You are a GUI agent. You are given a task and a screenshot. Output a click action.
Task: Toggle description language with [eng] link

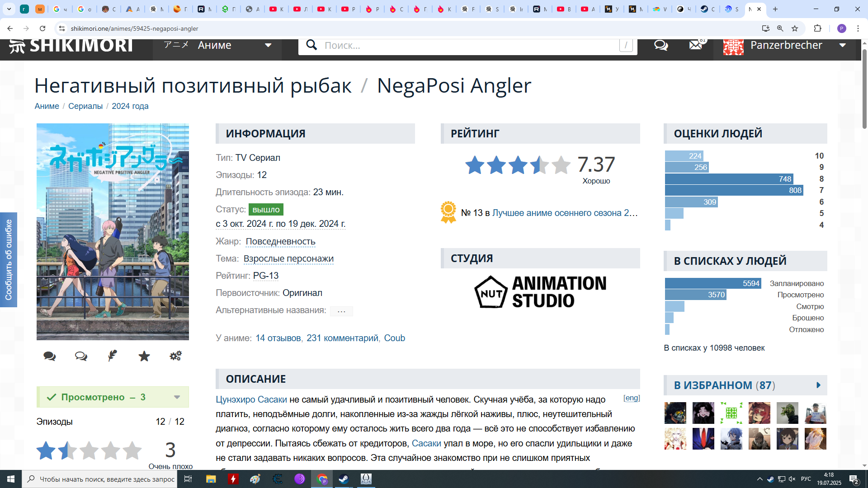click(631, 398)
